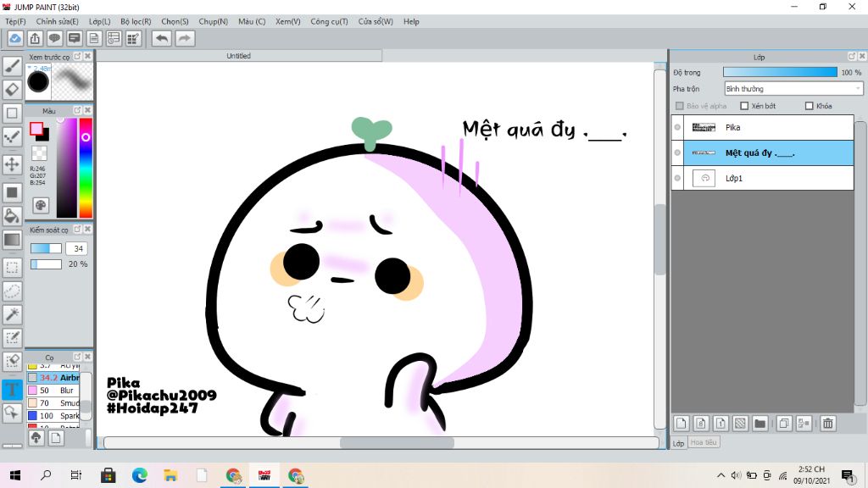The image size is (868, 488).
Task: Click the rainbow hue slider bar
Action: (86, 169)
